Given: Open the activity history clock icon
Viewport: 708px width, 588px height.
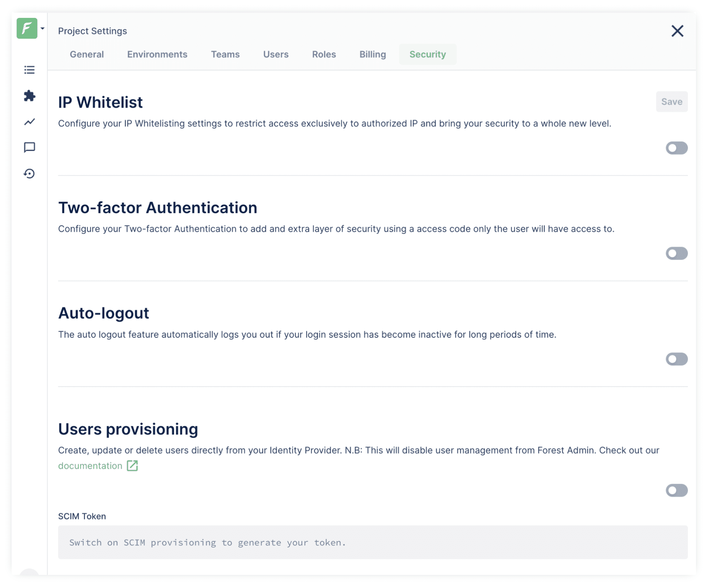Looking at the screenshot, I should (30, 174).
